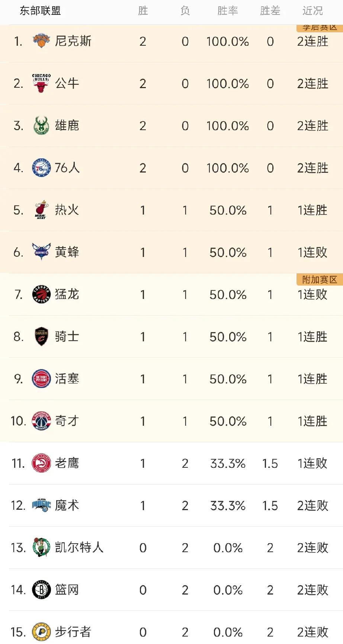Tap the Atlanta Hawks logo

(41, 463)
